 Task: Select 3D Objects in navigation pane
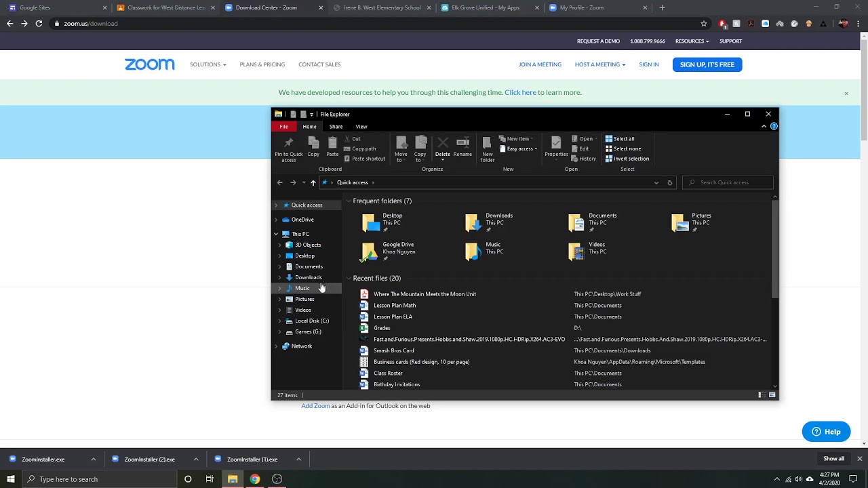tap(308, 245)
